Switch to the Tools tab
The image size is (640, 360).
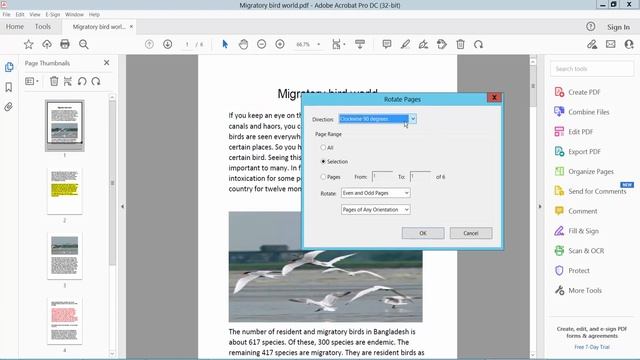[43, 27]
